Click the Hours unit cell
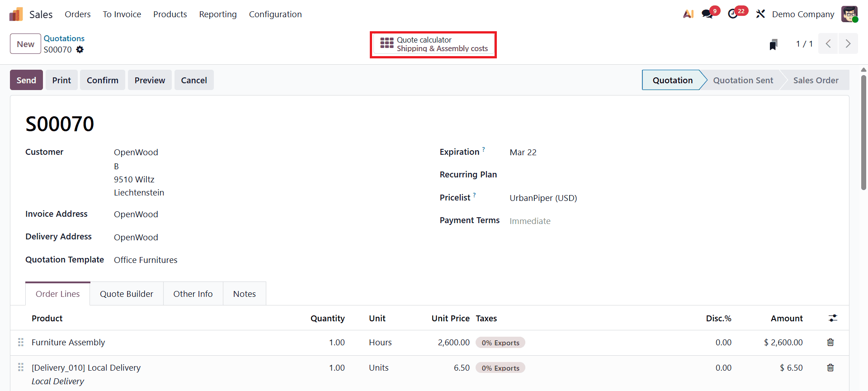The height and width of the screenshot is (391, 868). [x=380, y=342]
